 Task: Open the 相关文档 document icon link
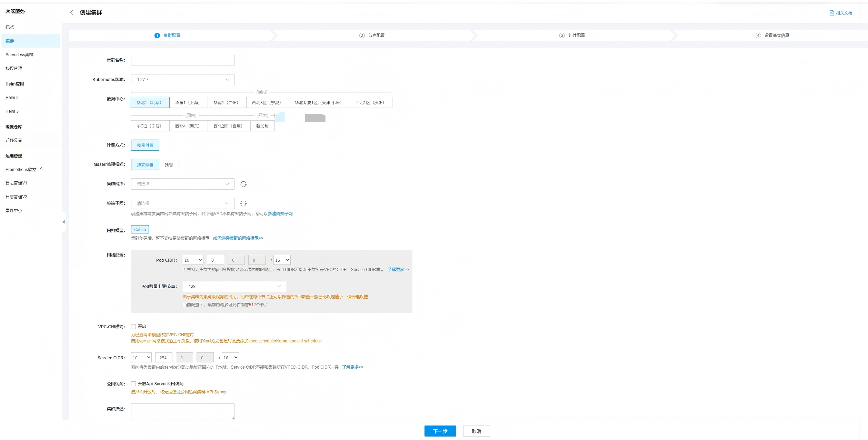[832, 13]
